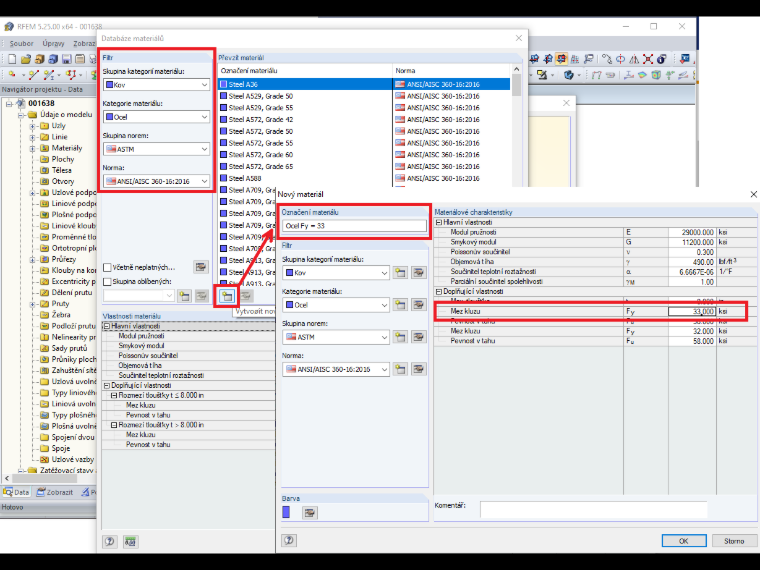Open ASTM dropdown in Nový materiál dialog

(335, 337)
